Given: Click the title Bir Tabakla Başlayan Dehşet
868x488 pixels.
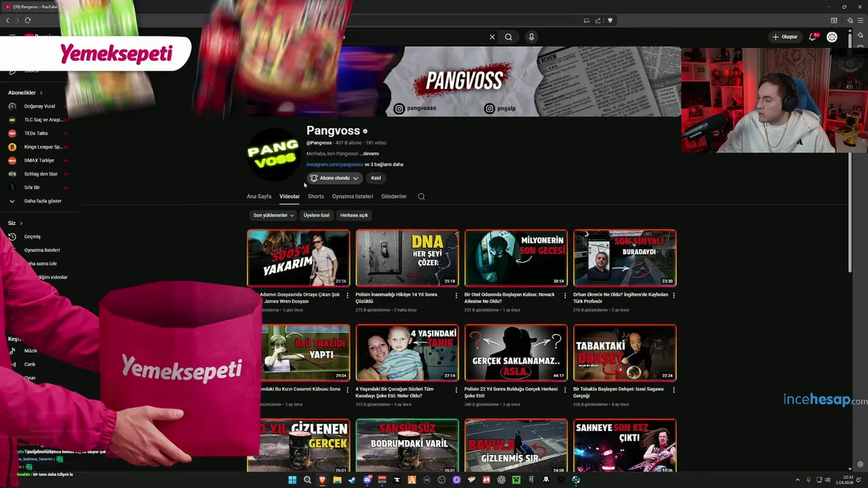Looking at the screenshot, I should click(618, 392).
